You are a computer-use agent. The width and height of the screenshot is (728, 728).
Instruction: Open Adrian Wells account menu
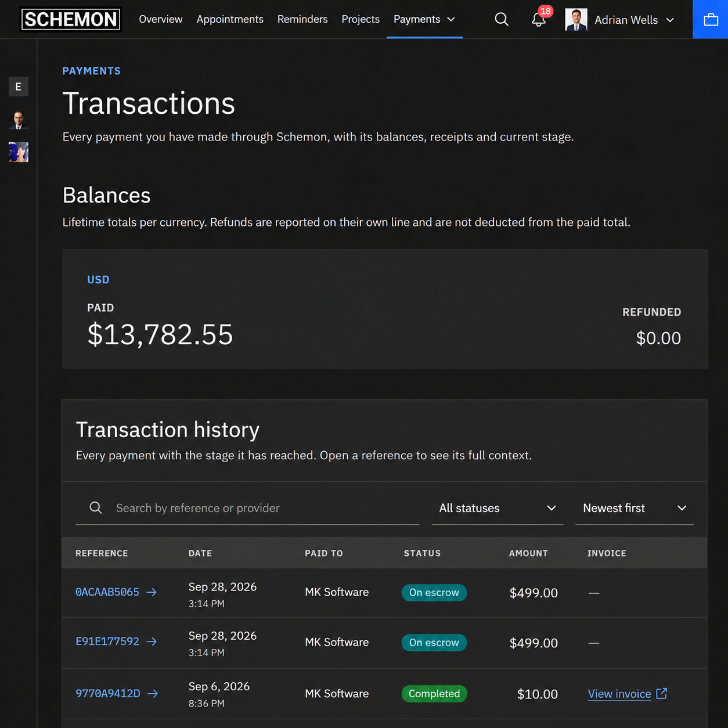pos(620,19)
